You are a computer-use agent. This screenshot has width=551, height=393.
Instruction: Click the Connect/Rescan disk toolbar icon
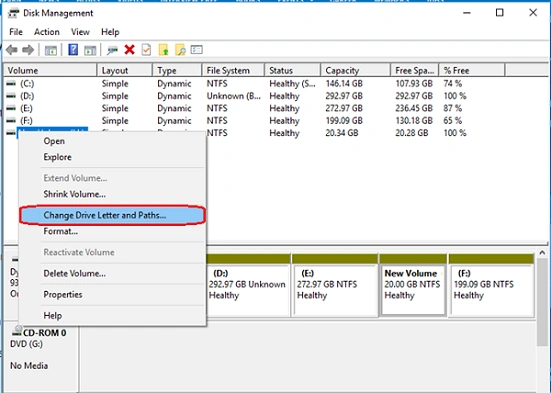(112, 50)
